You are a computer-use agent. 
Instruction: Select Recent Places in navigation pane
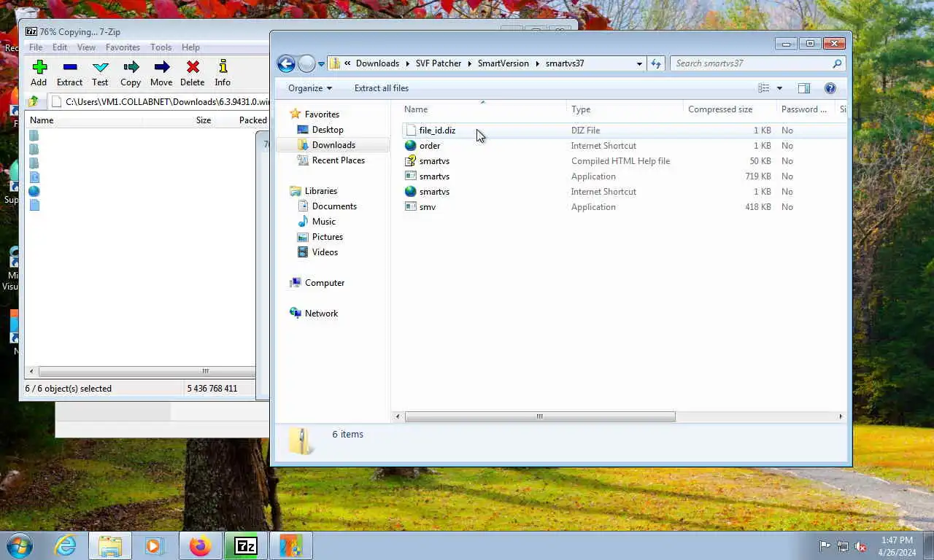(338, 160)
